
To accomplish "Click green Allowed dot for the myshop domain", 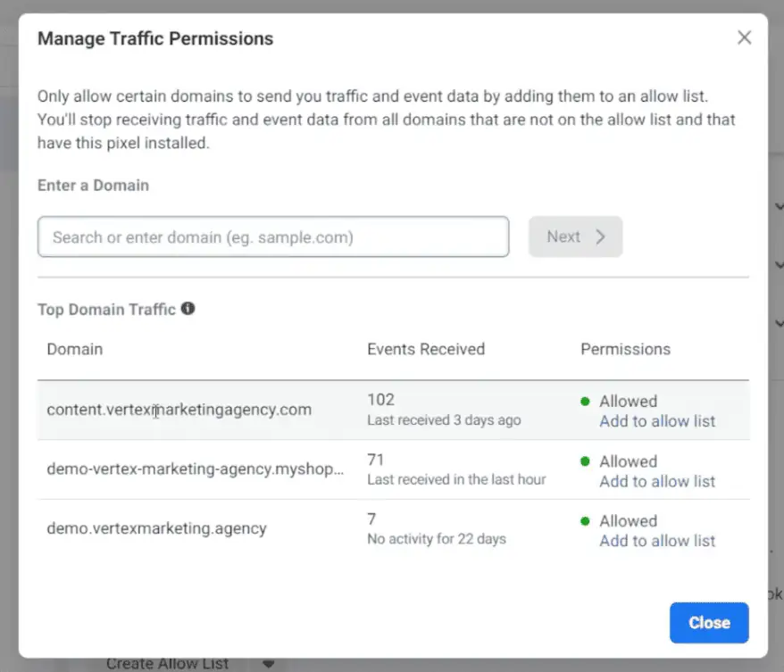I will (585, 461).
